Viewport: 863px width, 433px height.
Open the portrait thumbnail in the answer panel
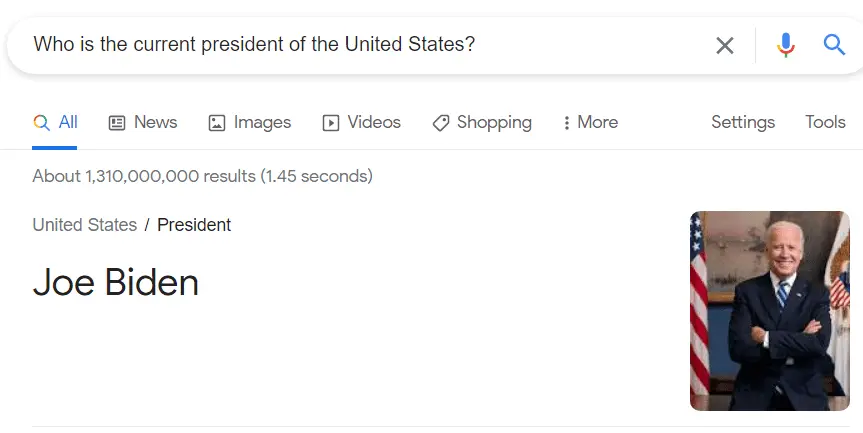coord(769,310)
